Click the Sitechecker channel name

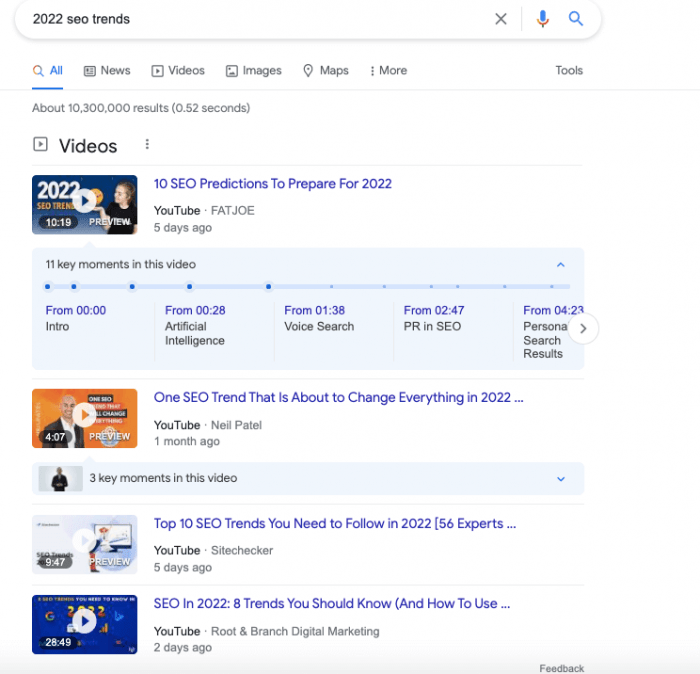click(242, 550)
